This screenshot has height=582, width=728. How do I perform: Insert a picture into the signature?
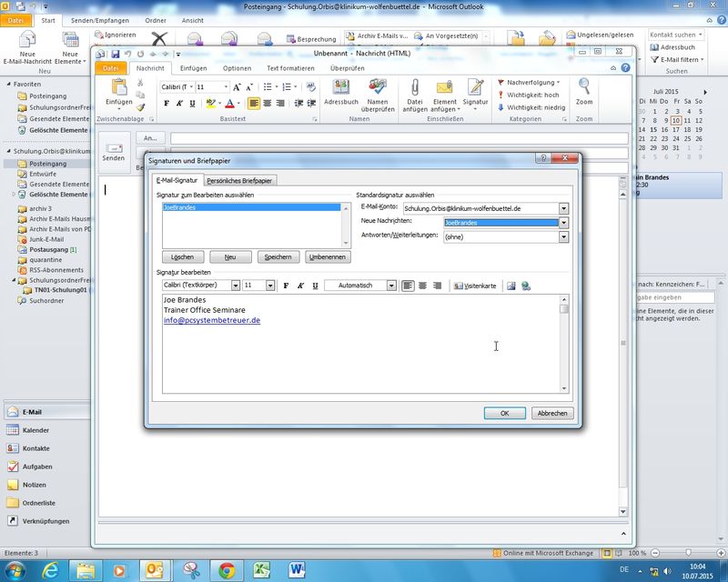511,286
